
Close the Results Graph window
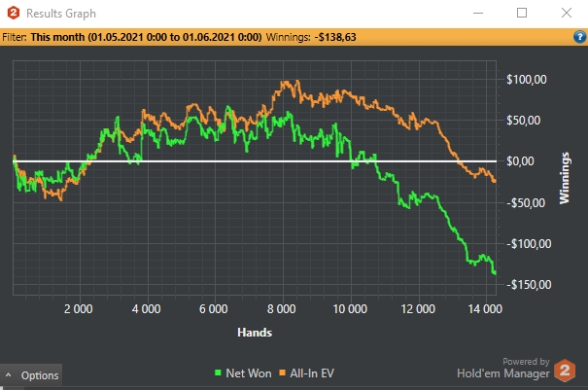[x=567, y=14]
